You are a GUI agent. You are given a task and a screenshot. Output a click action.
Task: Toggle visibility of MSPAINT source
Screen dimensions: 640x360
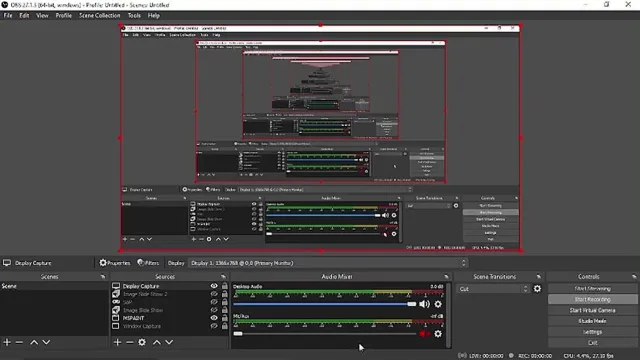point(214,318)
